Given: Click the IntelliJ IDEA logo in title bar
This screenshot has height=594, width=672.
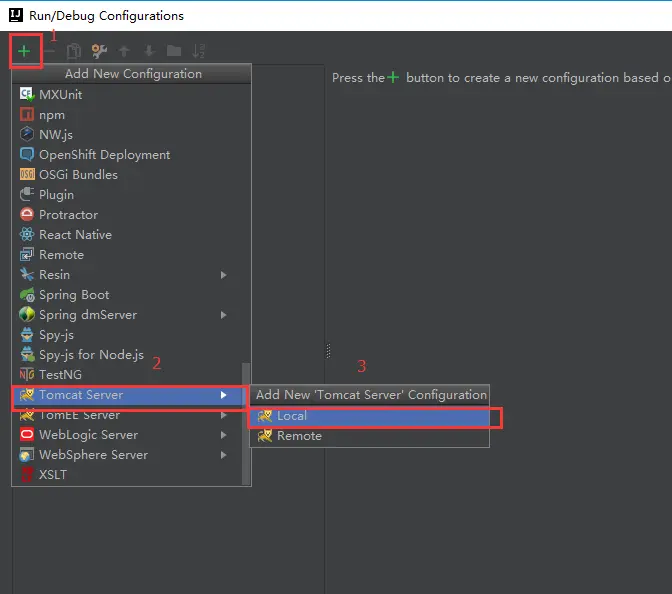Looking at the screenshot, I should (16, 15).
